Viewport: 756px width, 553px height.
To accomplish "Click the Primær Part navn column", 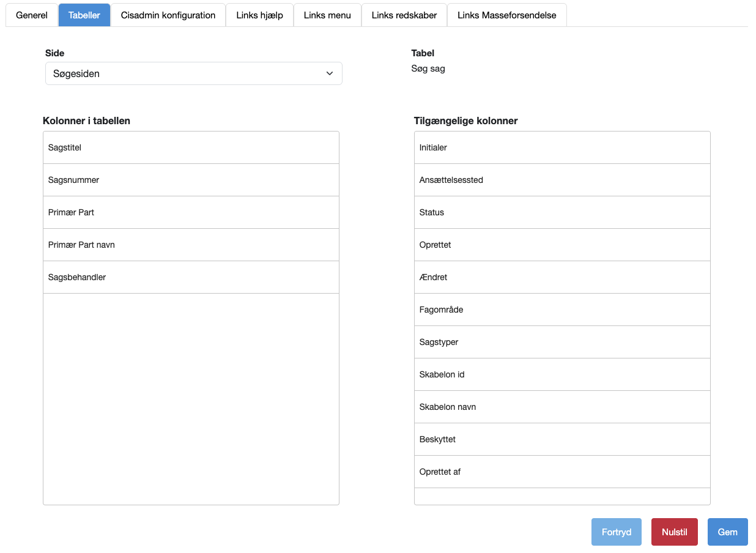I will (191, 245).
